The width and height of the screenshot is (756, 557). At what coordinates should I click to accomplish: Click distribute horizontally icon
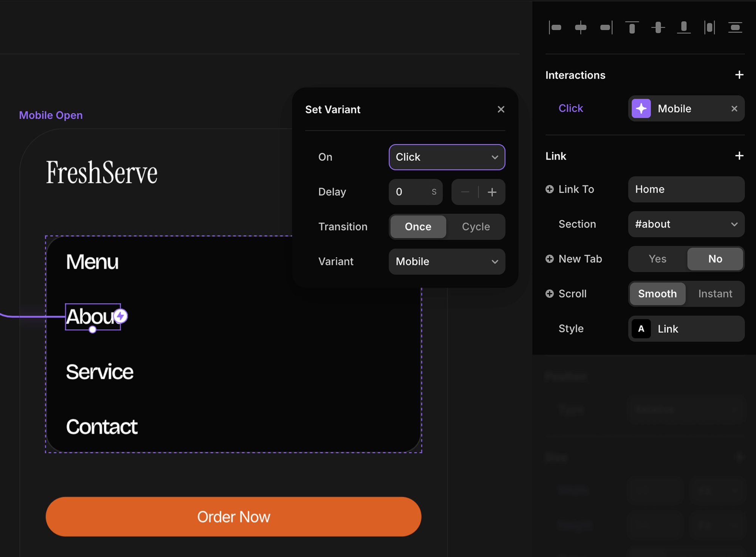[710, 28]
